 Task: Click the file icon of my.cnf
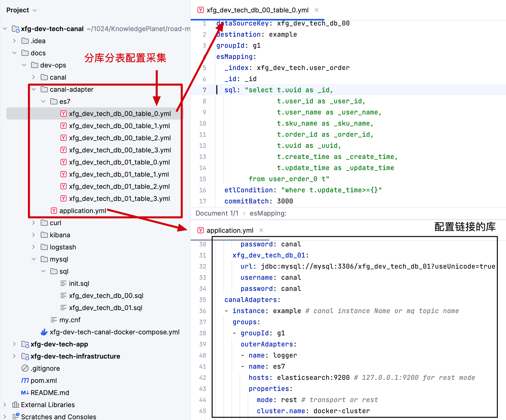pyautogui.click(x=54, y=320)
